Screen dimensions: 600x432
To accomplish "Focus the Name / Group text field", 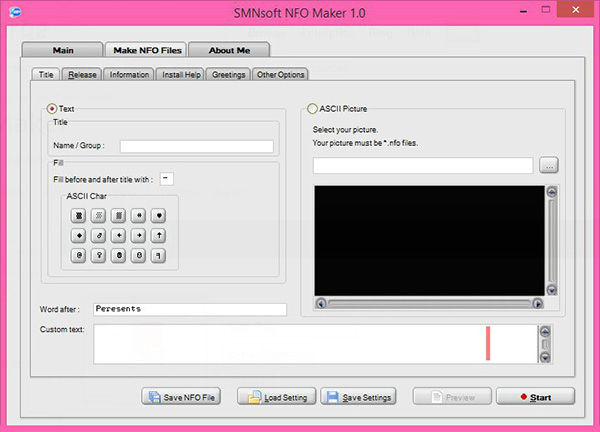I will point(197,146).
